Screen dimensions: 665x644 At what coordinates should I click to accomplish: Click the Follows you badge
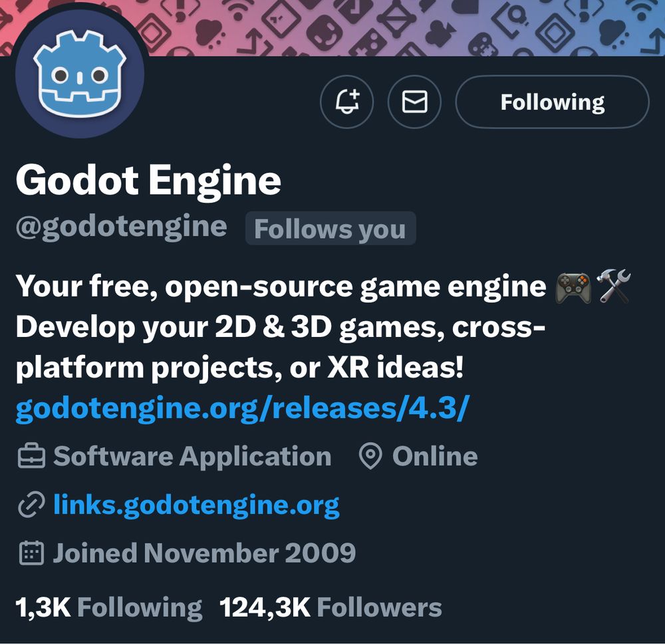click(x=331, y=229)
